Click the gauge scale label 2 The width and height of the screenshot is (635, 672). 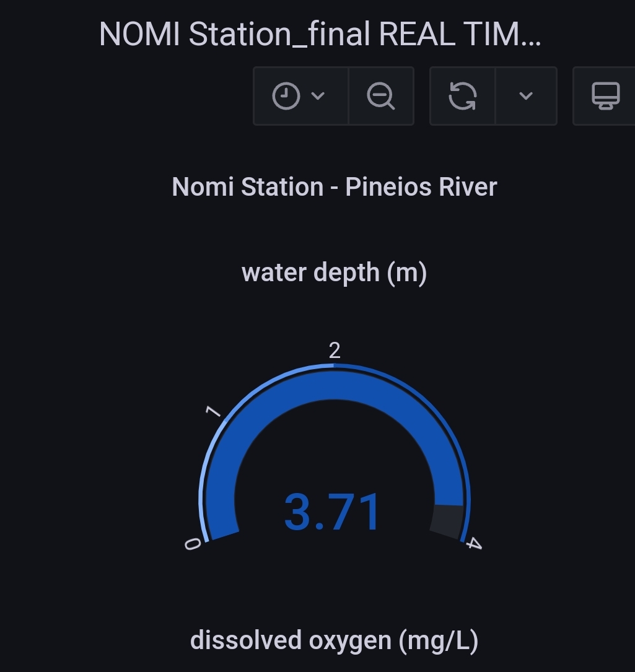point(335,351)
